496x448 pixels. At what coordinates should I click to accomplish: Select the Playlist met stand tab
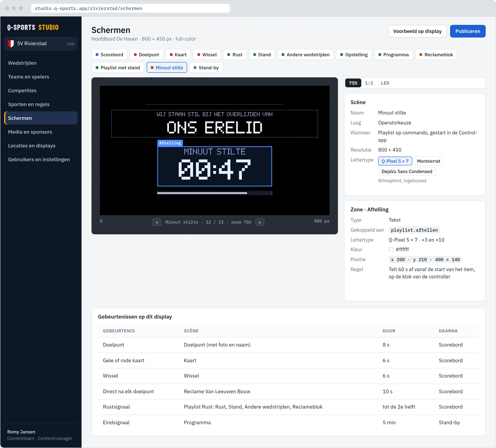(118, 68)
